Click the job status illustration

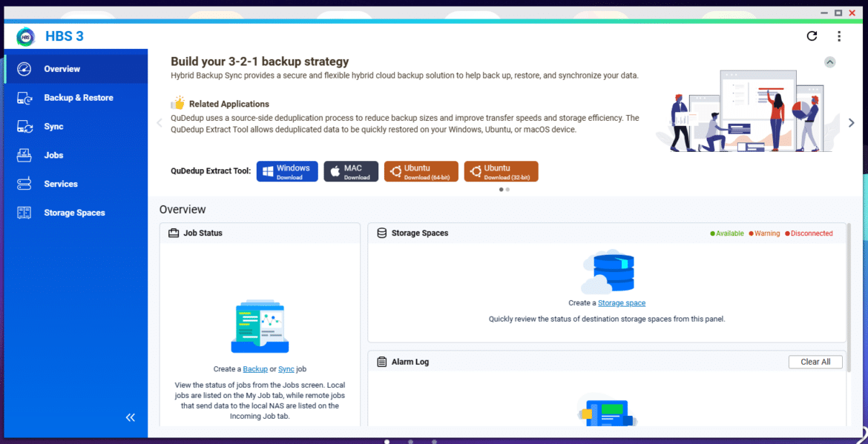tap(260, 327)
